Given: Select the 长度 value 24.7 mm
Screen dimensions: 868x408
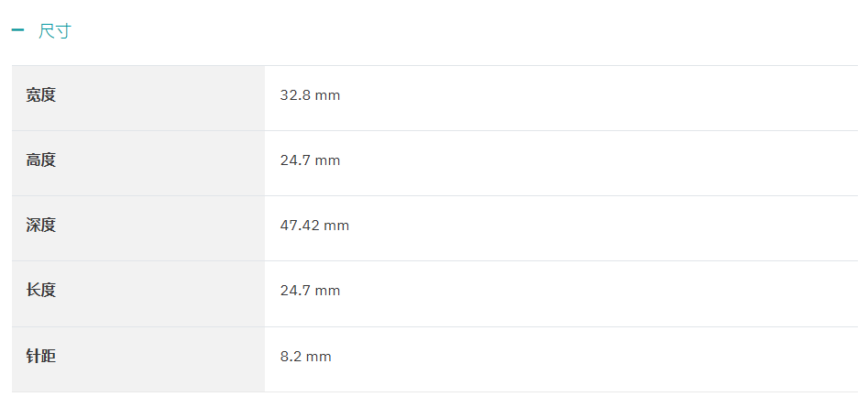Looking at the screenshot, I should pyautogui.click(x=310, y=291).
